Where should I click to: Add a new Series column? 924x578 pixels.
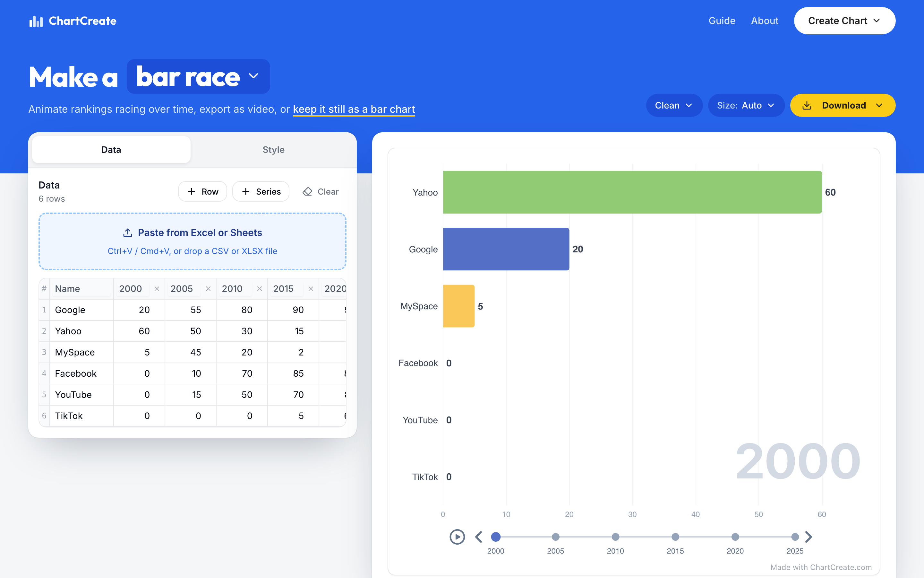point(261,191)
